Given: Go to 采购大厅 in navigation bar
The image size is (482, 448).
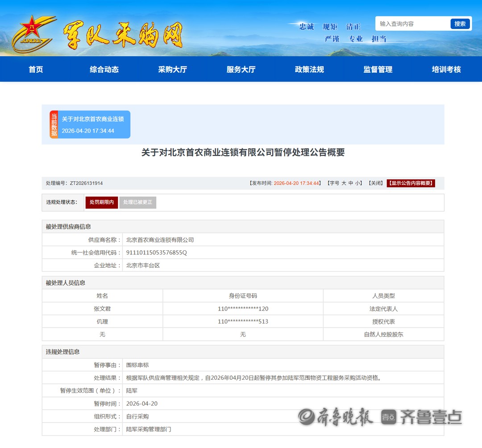Looking at the screenshot, I should pos(172,69).
